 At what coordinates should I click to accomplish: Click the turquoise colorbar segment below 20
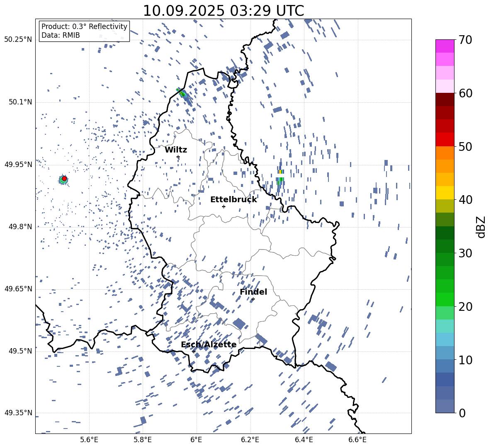445,326
